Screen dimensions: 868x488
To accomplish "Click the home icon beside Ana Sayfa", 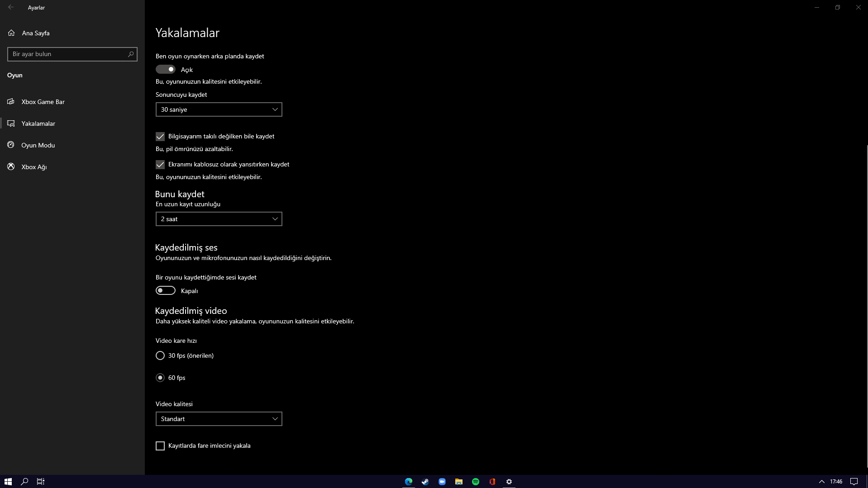I will point(11,33).
